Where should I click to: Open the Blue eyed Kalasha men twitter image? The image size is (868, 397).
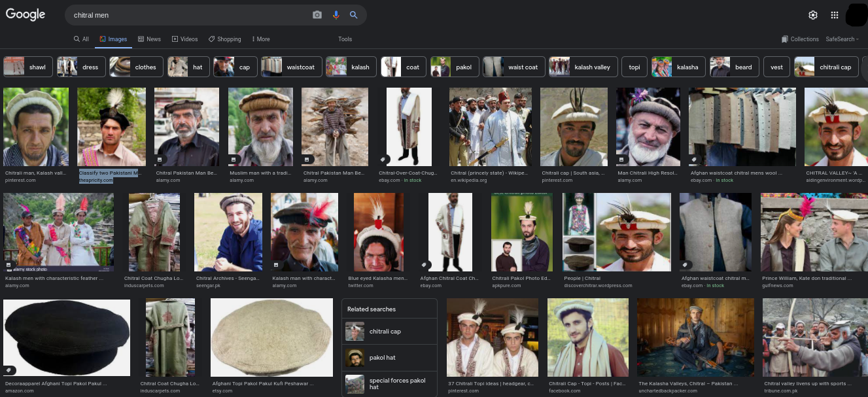tap(379, 232)
